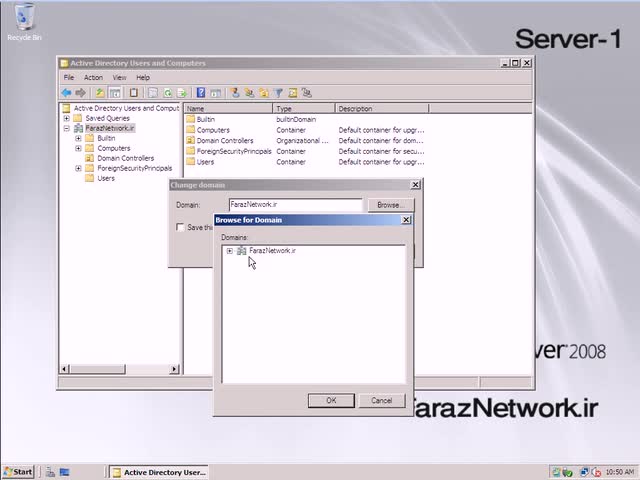Click the Description column header
The image size is (640, 480).
click(x=382, y=109)
